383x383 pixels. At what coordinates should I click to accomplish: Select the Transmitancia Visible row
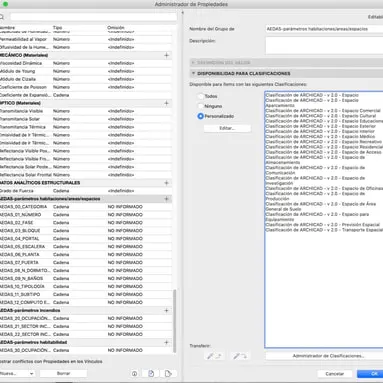(x=86, y=111)
